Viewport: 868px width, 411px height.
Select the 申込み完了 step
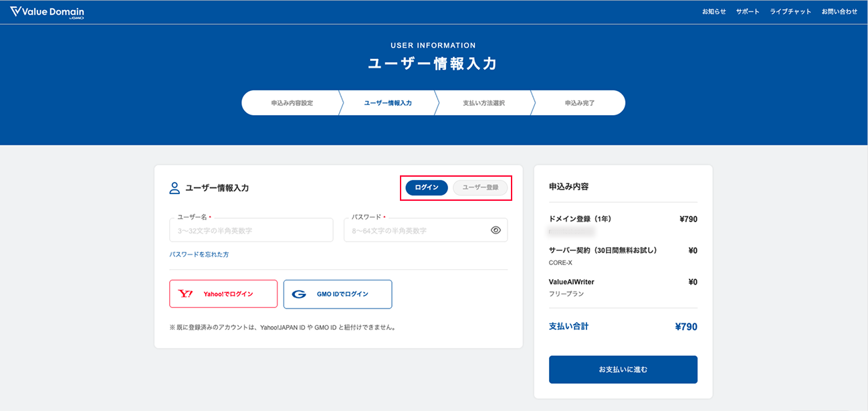579,103
